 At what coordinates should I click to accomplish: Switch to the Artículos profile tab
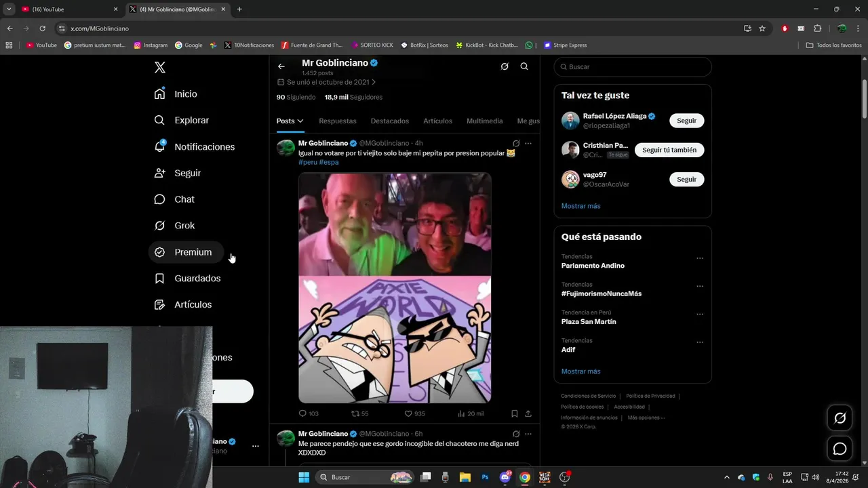coord(437,121)
